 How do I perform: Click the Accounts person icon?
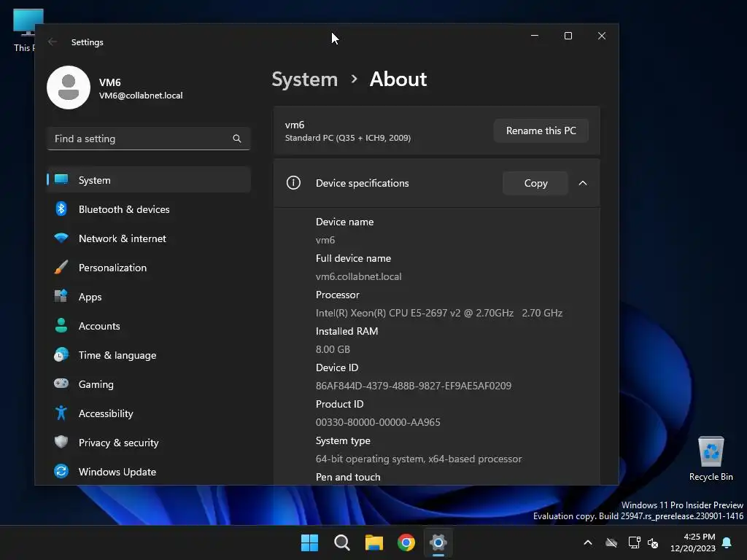(x=61, y=326)
